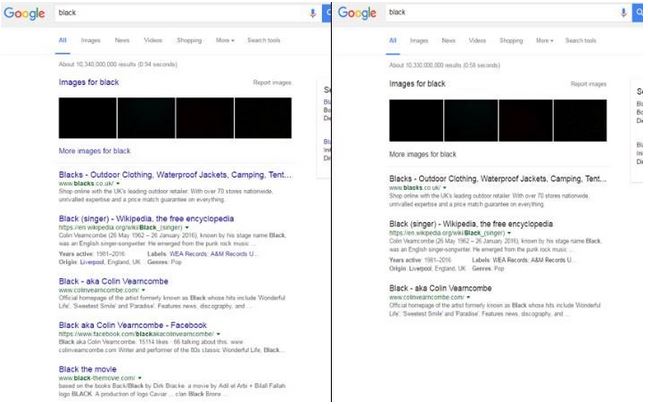648x404 pixels.
Task: Click the Google logo in left window
Action: pyautogui.click(x=24, y=14)
